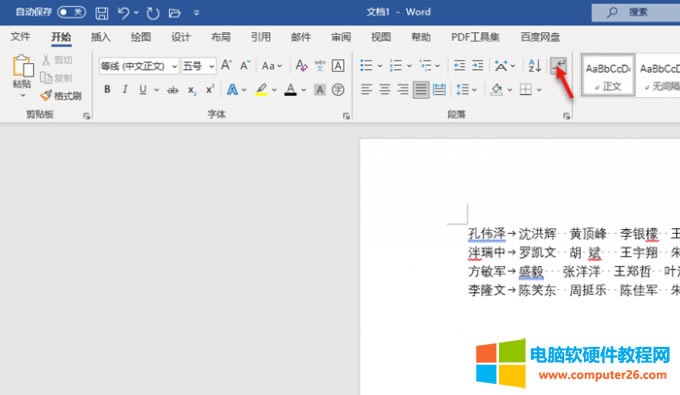Viewport: 680px width, 395px height.
Task: Increase indent with the ribbon icon
Action: click(477, 66)
